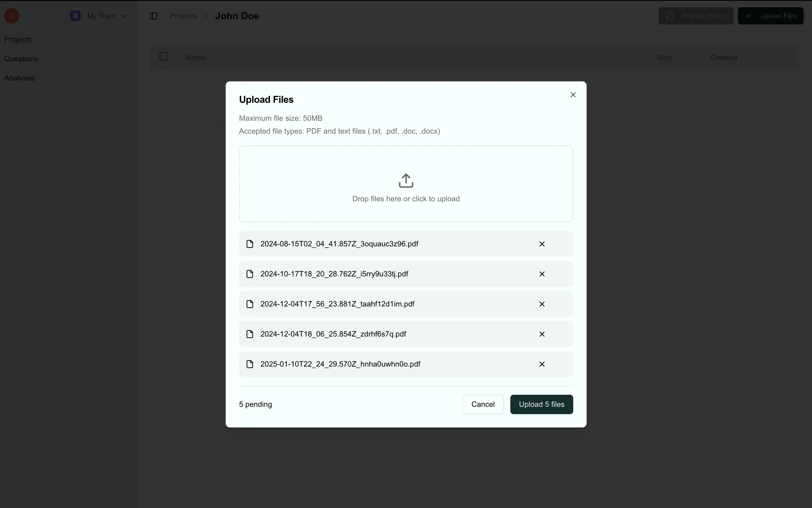Click the document icon in Analyze Project
The image size is (812, 508).
pos(669,16)
